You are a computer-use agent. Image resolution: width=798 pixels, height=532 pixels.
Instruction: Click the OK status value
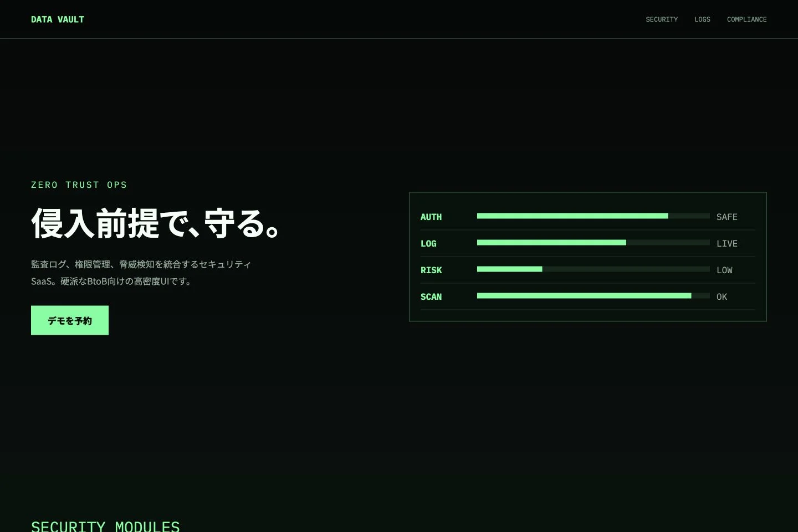(722, 297)
